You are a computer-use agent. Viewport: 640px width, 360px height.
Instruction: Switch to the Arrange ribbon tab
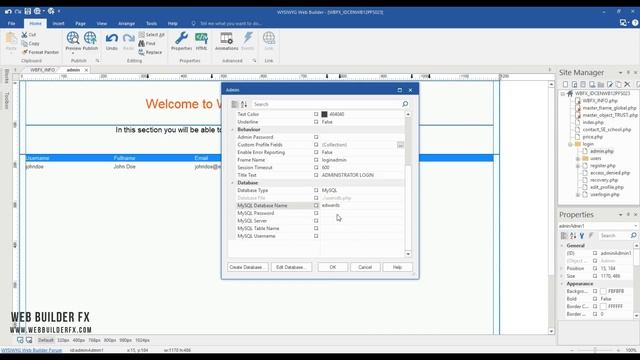point(127,24)
